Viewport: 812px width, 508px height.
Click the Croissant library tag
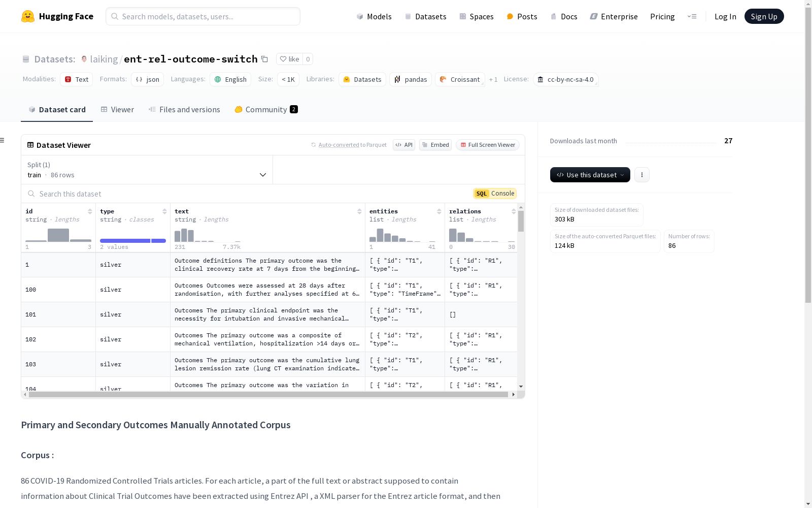460,79
